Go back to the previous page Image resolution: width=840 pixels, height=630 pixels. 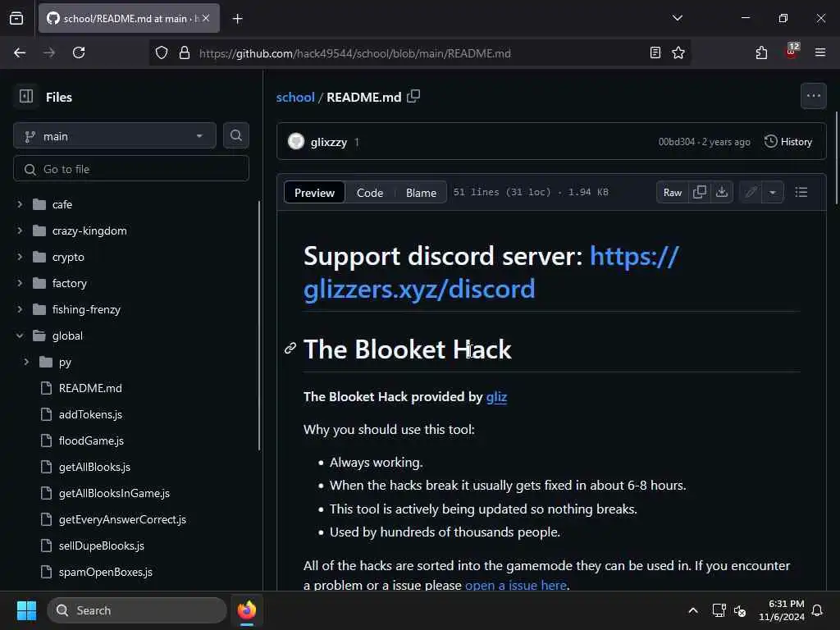click(20, 52)
